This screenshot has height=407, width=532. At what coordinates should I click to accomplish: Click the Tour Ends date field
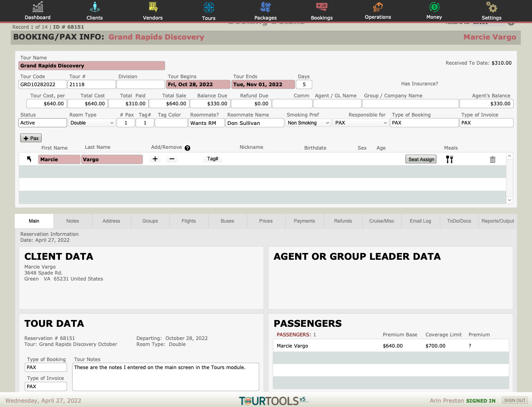(x=263, y=85)
